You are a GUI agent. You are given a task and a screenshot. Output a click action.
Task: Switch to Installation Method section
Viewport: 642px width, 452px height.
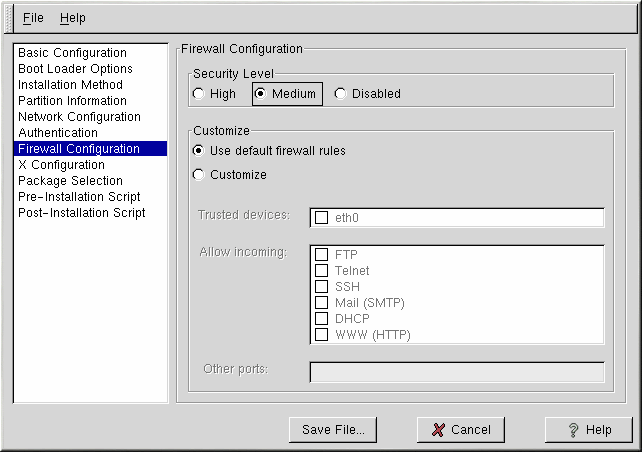70,85
